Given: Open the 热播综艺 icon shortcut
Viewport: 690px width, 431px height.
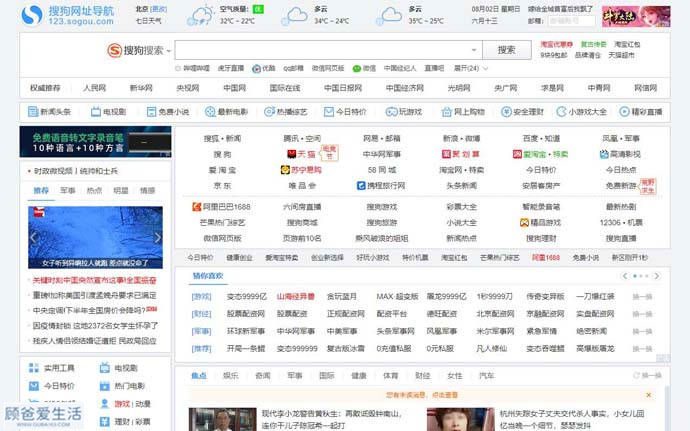Looking at the screenshot, I should pyautogui.click(x=269, y=112).
